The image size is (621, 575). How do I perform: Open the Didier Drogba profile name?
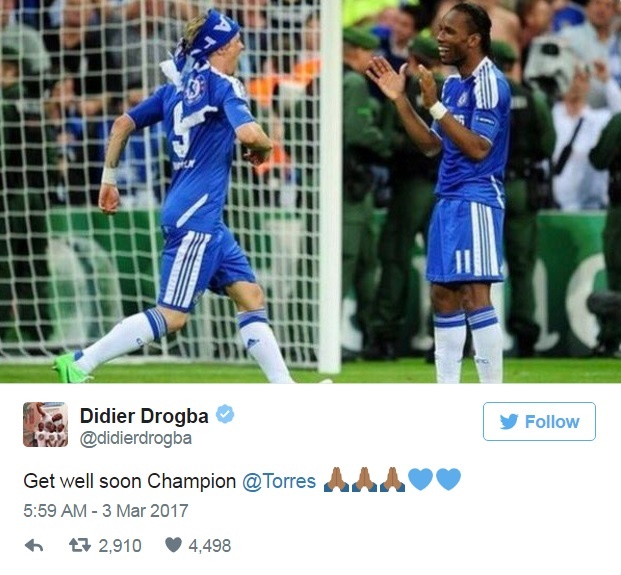point(144,416)
